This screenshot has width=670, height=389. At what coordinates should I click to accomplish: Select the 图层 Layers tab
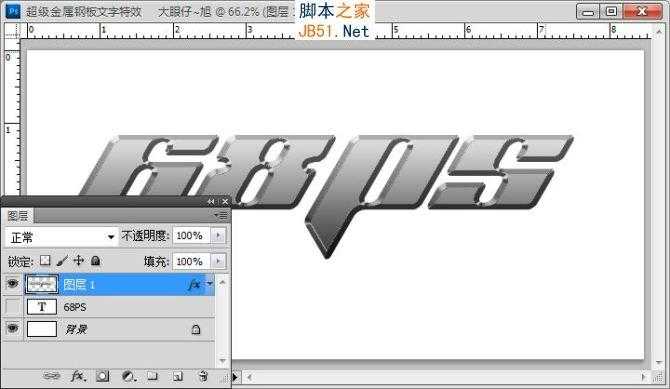(18, 215)
